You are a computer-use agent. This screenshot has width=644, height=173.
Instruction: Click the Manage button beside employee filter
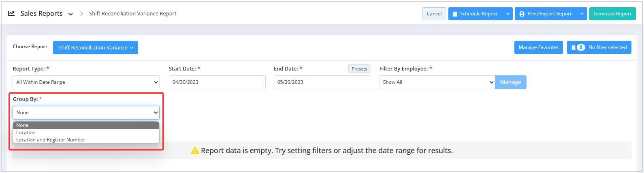click(x=510, y=82)
